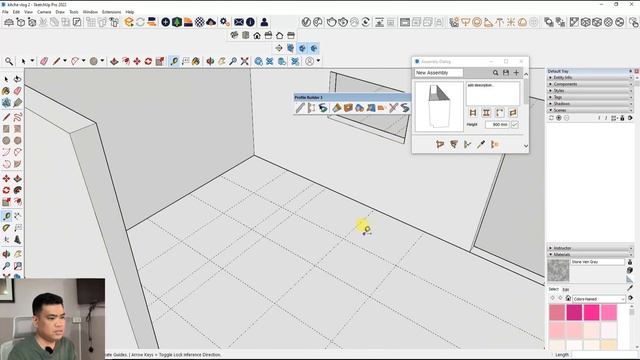640x360 pixels.
Task: Select the Paint Bucket tool in top toolbar
Action: click(x=196, y=61)
